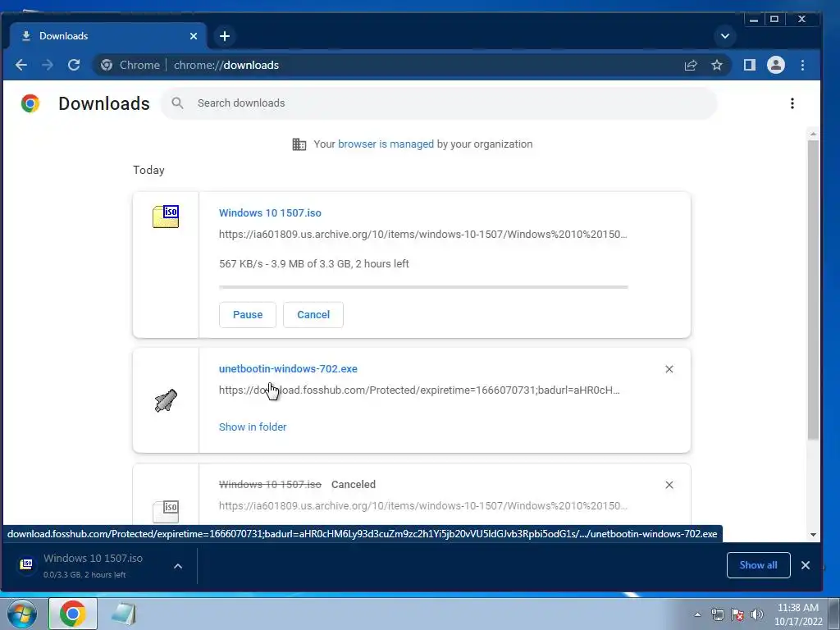The width and height of the screenshot is (840, 630).
Task: Open the Action Center flag icon
Action: coord(737,614)
